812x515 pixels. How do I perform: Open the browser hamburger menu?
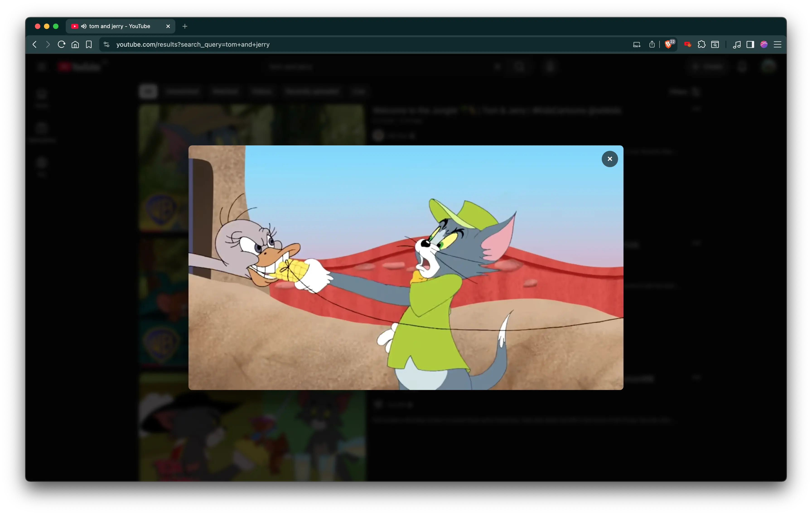[x=778, y=44]
